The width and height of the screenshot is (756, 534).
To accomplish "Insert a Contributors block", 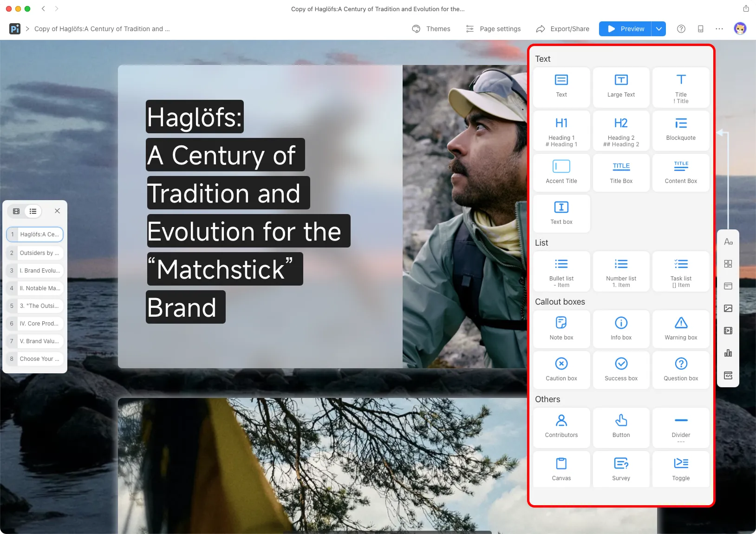I will point(561,428).
